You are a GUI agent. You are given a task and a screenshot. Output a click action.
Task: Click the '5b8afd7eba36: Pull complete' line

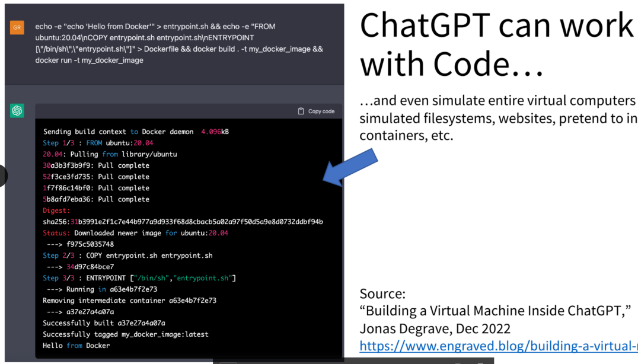pos(96,199)
